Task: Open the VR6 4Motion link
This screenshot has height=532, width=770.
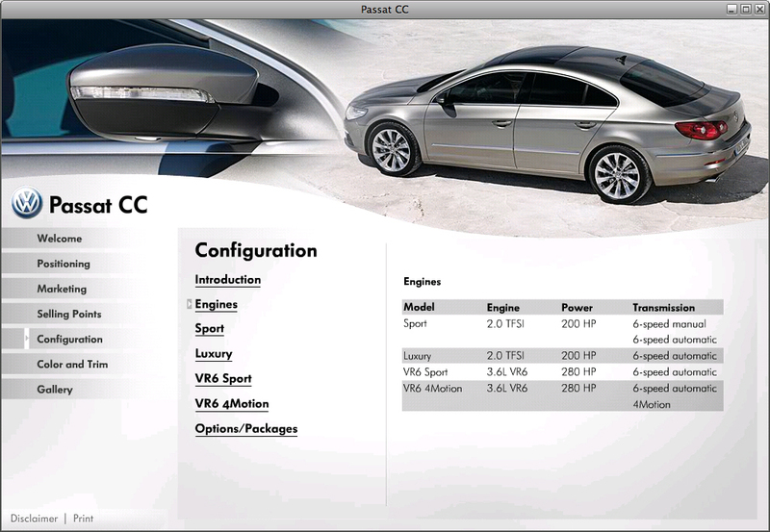Action: pyautogui.click(x=232, y=404)
